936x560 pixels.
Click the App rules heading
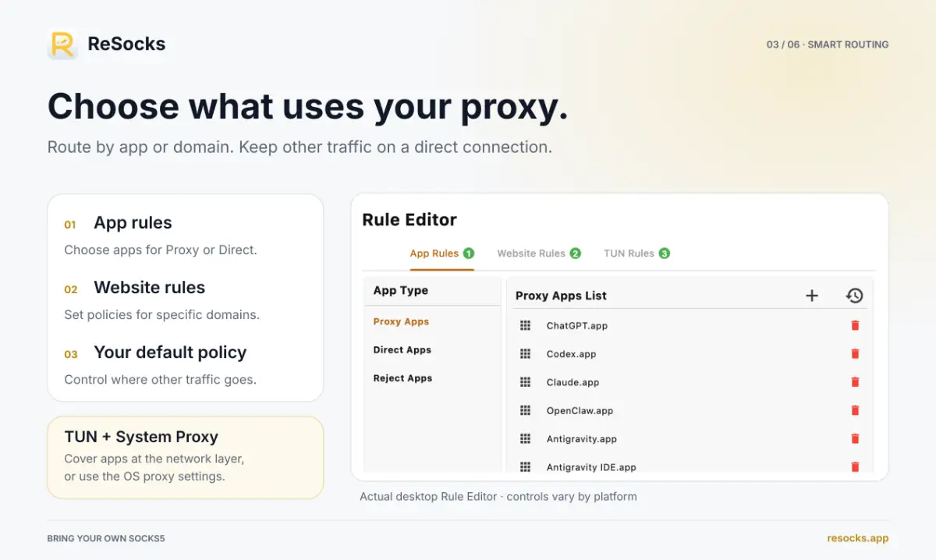point(133,223)
